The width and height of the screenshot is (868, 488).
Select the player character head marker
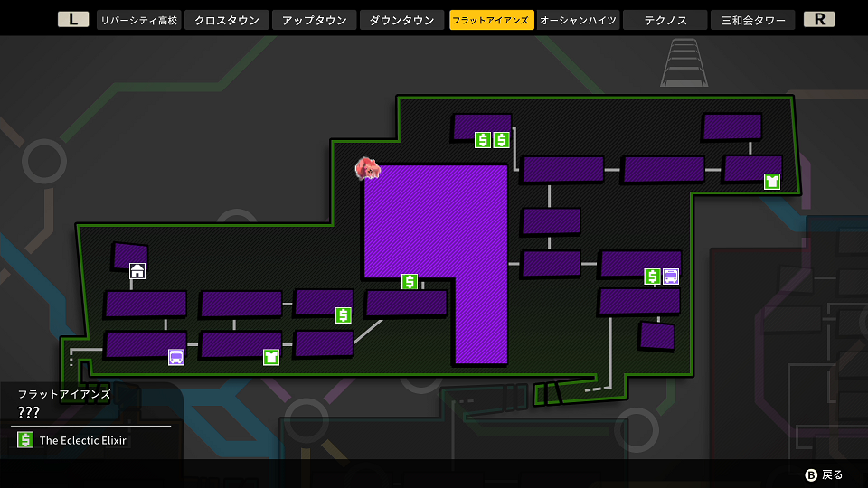[368, 168]
